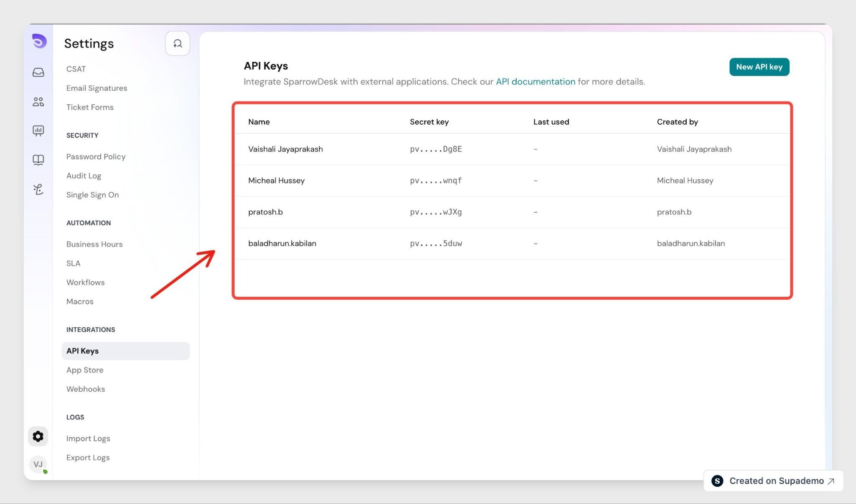Screen dimensions: 856x504
Task: Select the Vaishali Jayaprakash key name
Action: click(x=285, y=149)
